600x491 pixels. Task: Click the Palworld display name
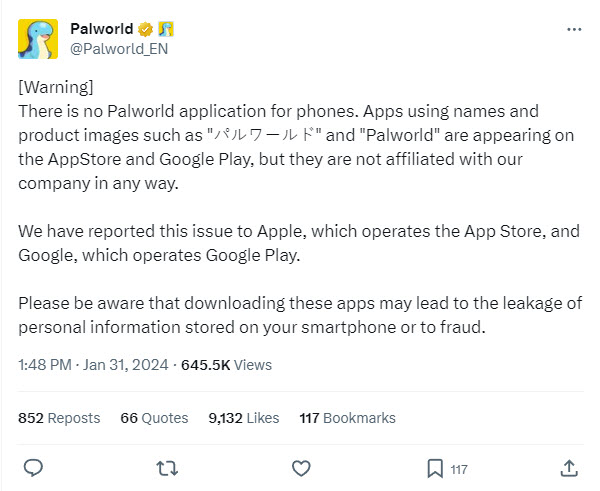(x=102, y=29)
